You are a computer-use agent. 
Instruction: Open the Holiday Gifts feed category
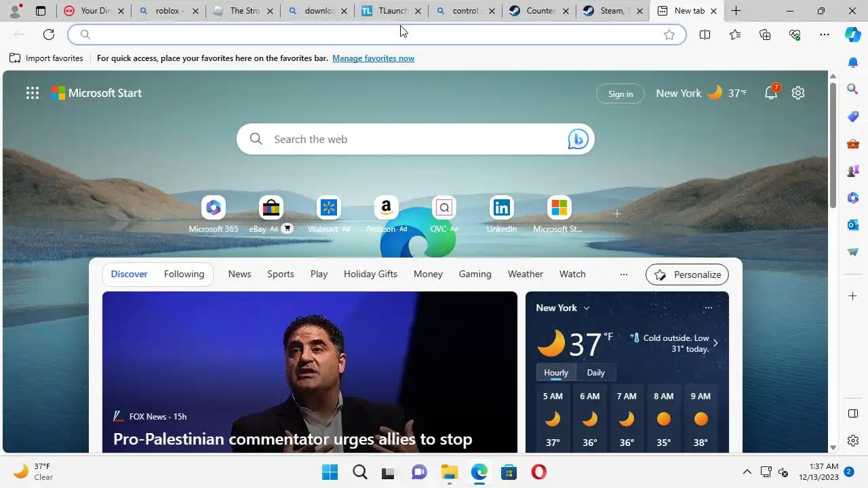[370, 274]
